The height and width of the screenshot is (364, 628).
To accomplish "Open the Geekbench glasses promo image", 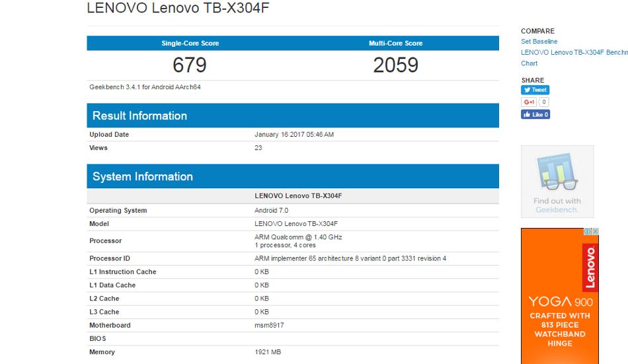I will click(557, 172).
